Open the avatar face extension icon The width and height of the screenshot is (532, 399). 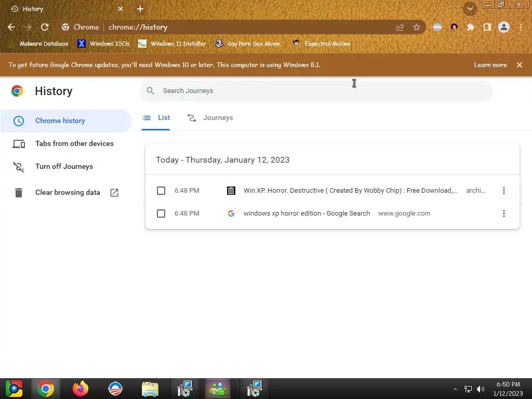tap(454, 27)
